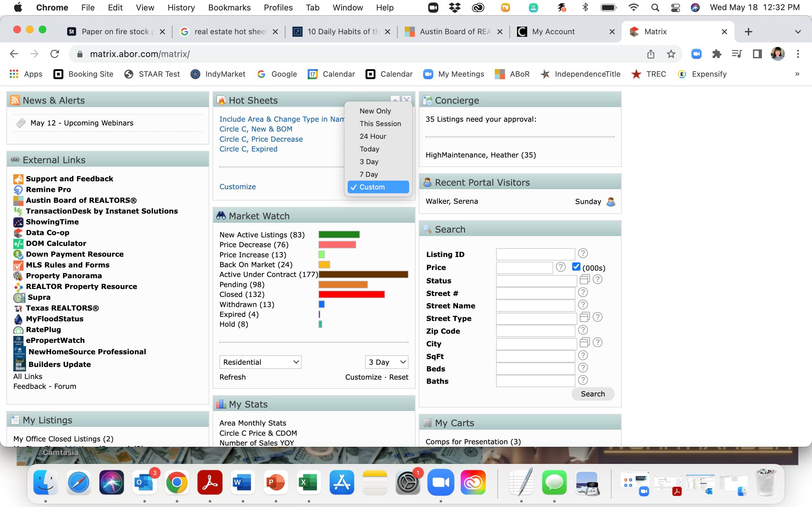Open the Chrome extensions puzzle icon
Viewport: 812px width, 507px height.
[717, 54]
